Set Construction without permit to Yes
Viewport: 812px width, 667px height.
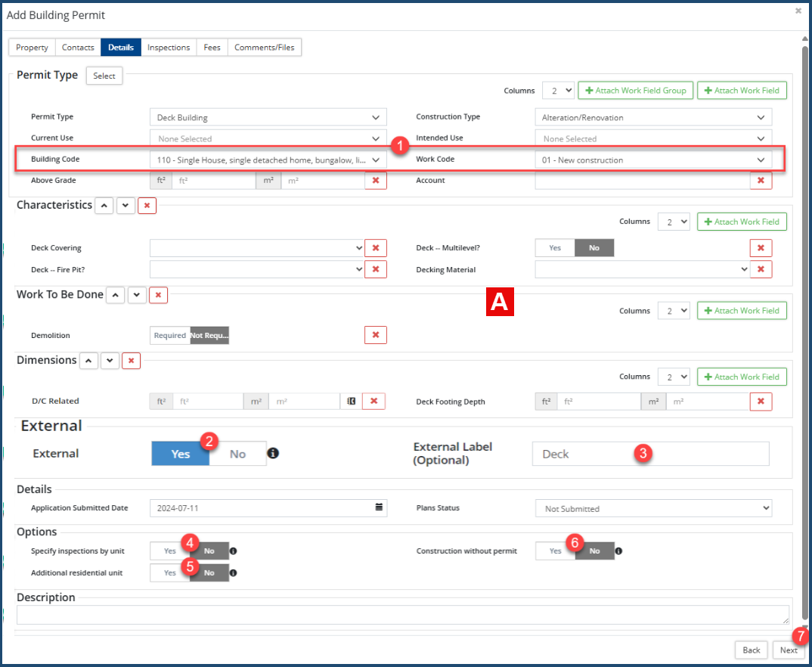pyautogui.click(x=555, y=551)
